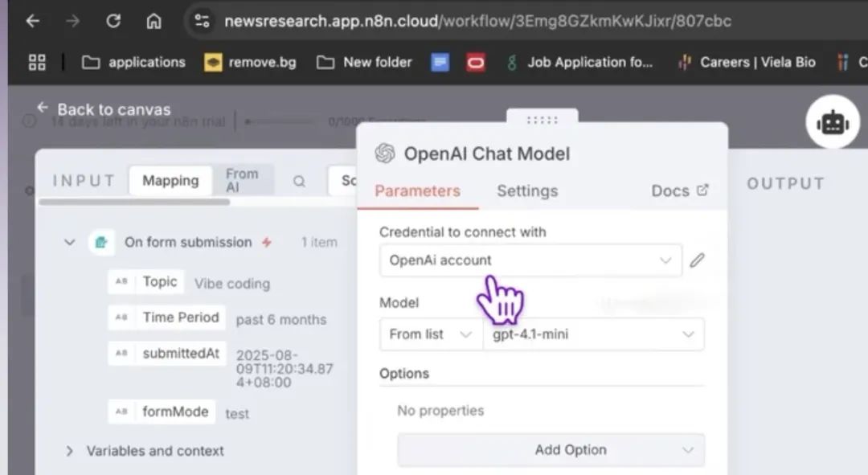Viewport: 868px width, 475px height.
Task: Click the n8n workflow URL in address bar
Action: pyautogui.click(x=477, y=21)
